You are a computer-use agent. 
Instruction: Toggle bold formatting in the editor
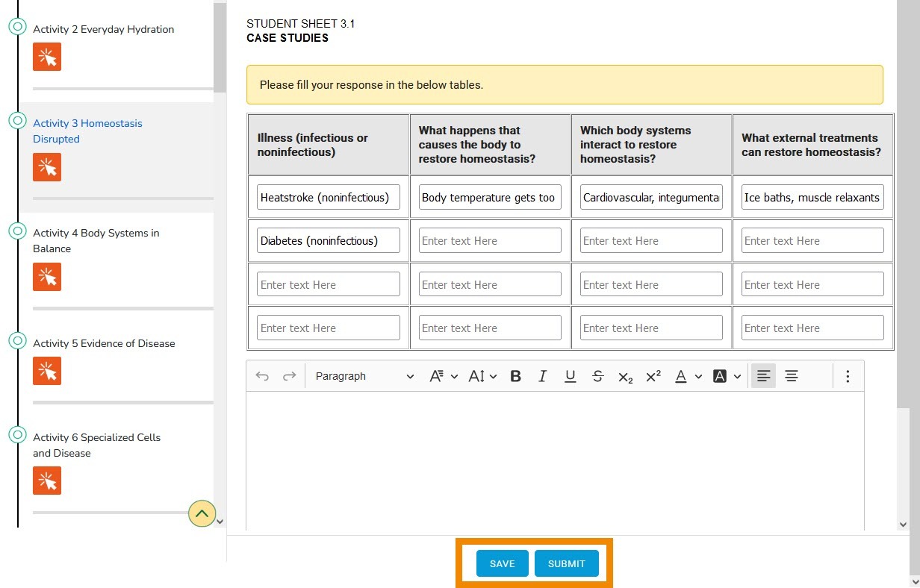pyautogui.click(x=515, y=376)
